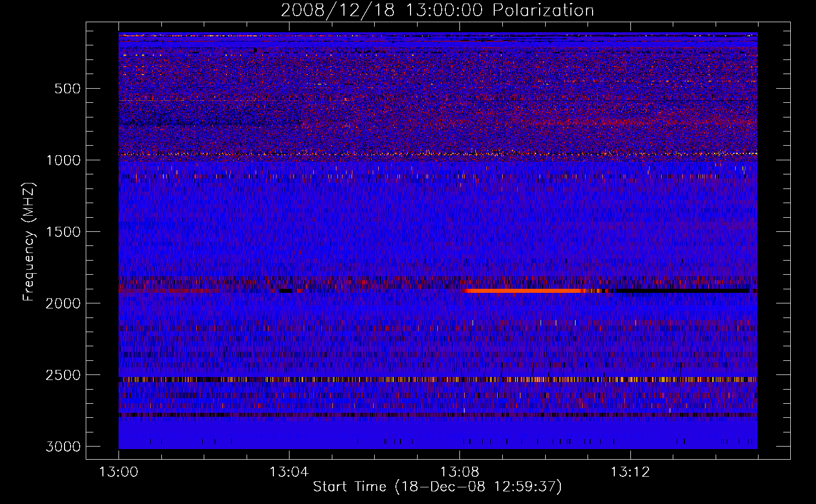Click the 1000 frequency tick label

tap(63, 160)
